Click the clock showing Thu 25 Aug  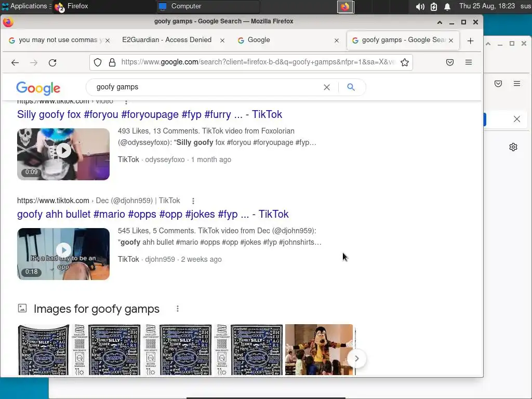click(487, 6)
